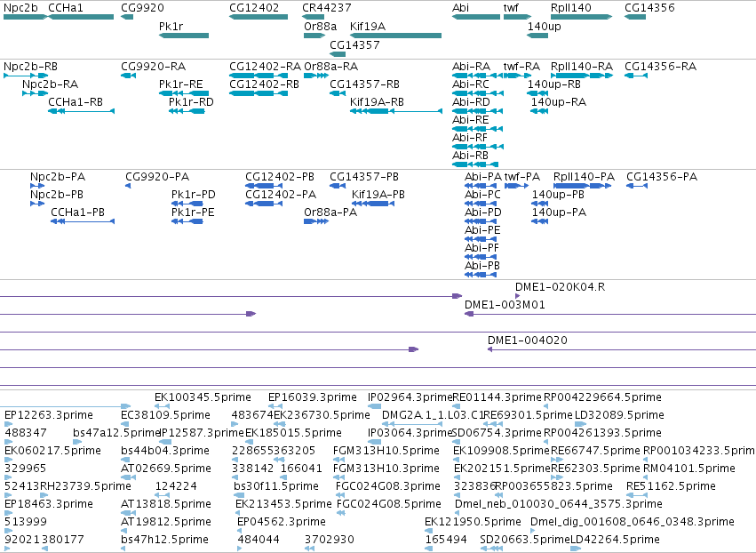Click the EK121950.5prime EST label

(473, 522)
